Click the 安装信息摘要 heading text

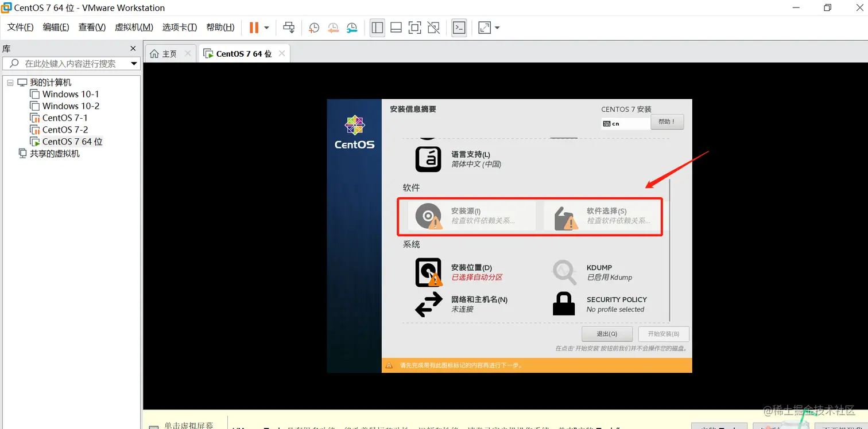pyautogui.click(x=413, y=109)
